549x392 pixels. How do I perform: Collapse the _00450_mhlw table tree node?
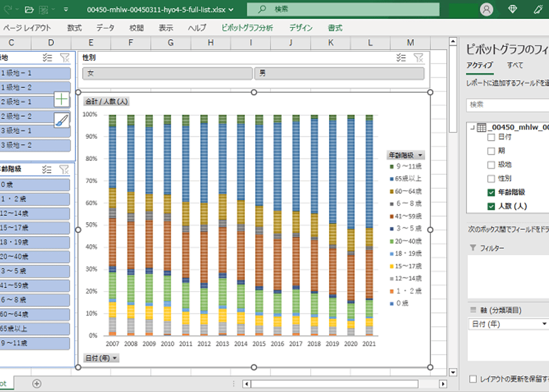(x=472, y=128)
